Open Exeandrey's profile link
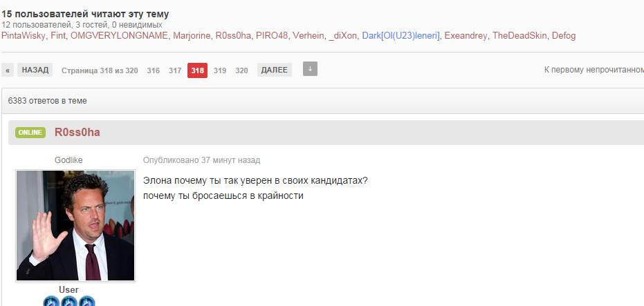 (x=466, y=36)
